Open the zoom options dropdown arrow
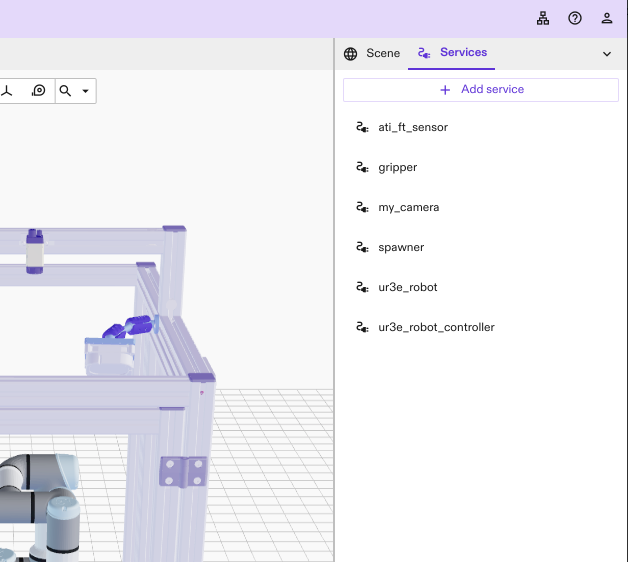628x562 pixels. click(x=85, y=91)
